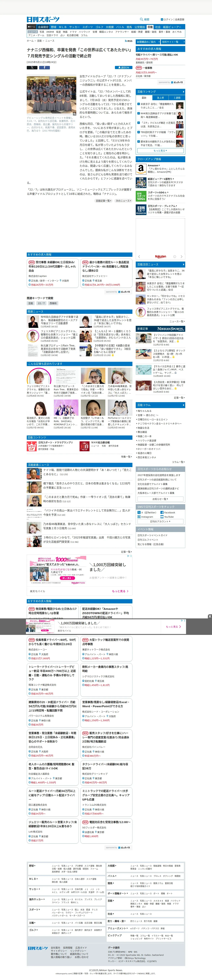The width and height of the screenshot is (212, 980).
Task: Expand the footer MLB category
Action: 33,879
